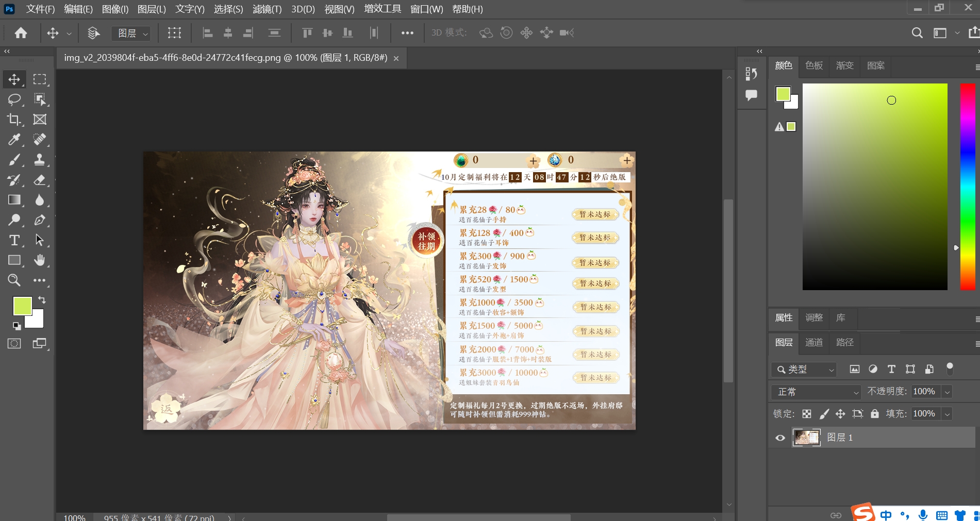Open the blend mode 正常 dropdown

[x=816, y=392]
